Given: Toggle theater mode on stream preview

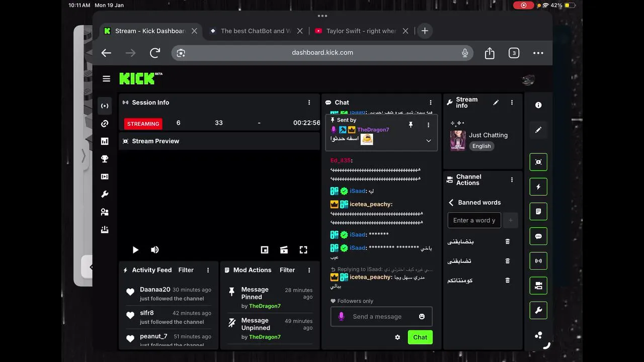Looking at the screenshot, I should [x=284, y=250].
